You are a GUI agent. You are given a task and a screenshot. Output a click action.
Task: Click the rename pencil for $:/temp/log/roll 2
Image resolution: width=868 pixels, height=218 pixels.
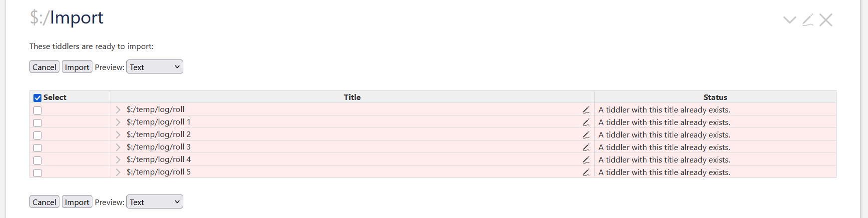tap(586, 135)
